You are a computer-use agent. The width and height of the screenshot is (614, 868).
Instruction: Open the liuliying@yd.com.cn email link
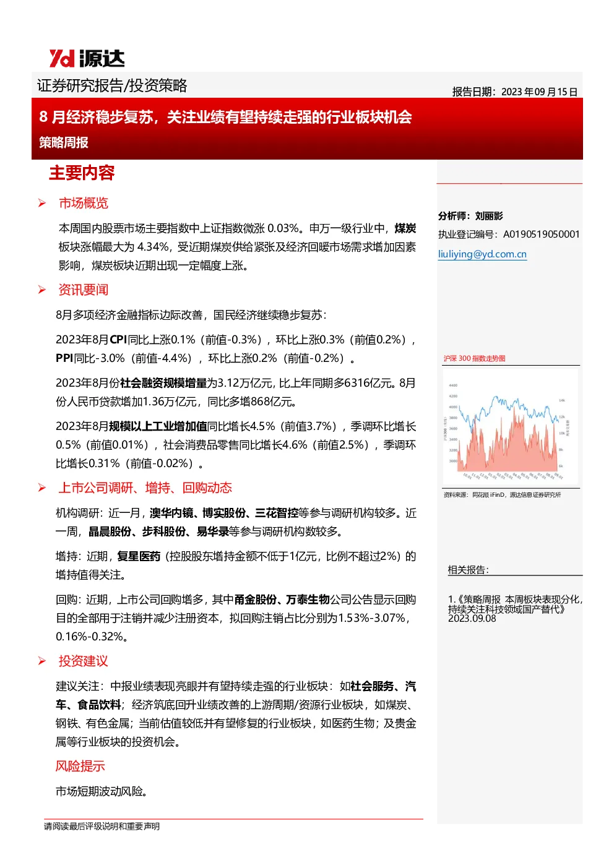click(482, 254)
